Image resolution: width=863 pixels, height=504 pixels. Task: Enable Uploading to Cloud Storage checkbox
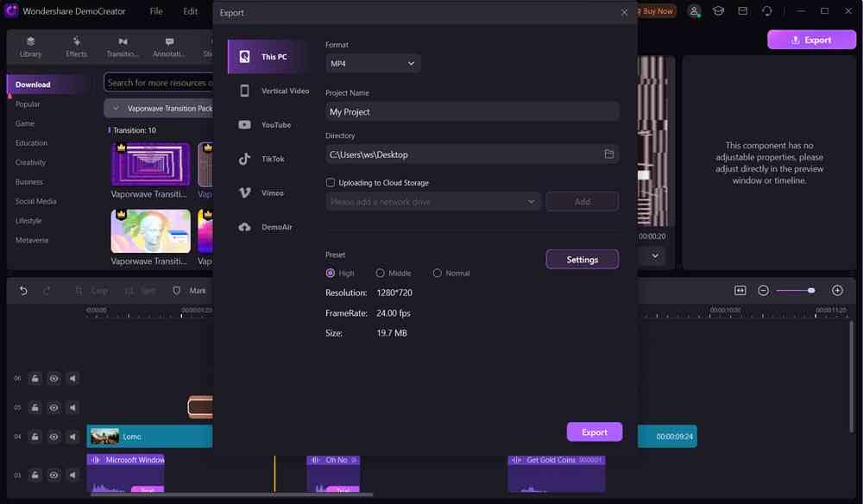pyautogui.click(x=331, y=182)
